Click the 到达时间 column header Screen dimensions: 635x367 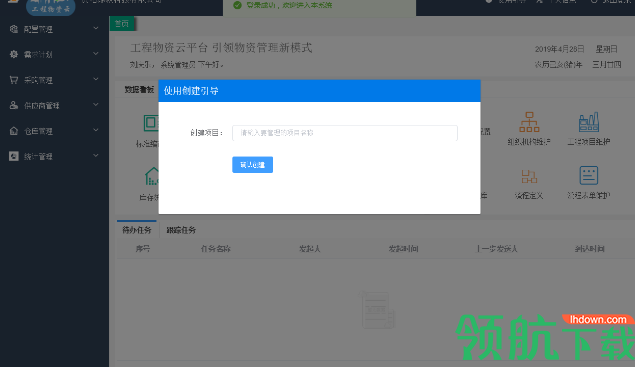coord(590,248)
